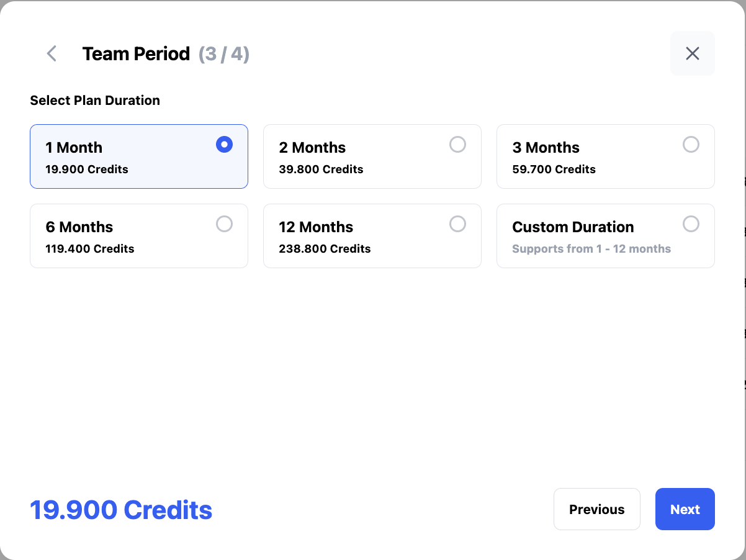Click the 119.400 Credits plan card text
746x560 pixels.
[x=90, y=249]
